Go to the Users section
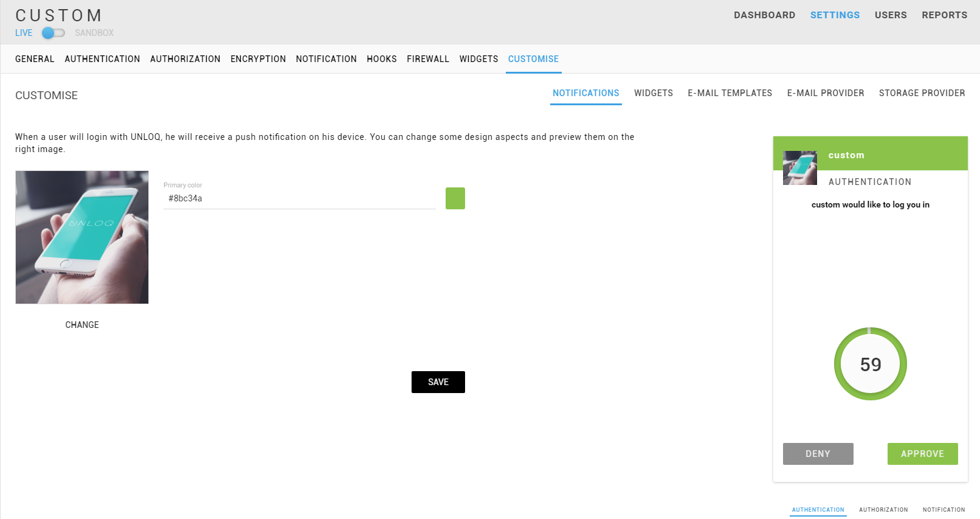 coord(891,15)
